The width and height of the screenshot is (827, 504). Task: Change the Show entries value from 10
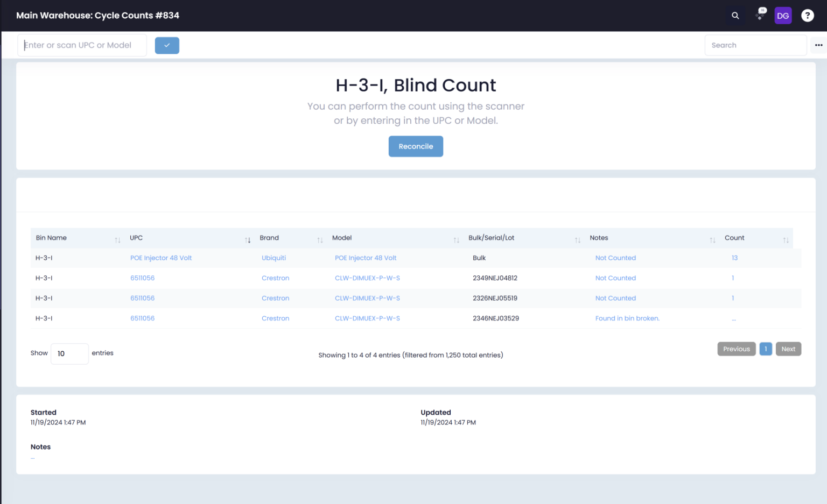tap(69, 353)
